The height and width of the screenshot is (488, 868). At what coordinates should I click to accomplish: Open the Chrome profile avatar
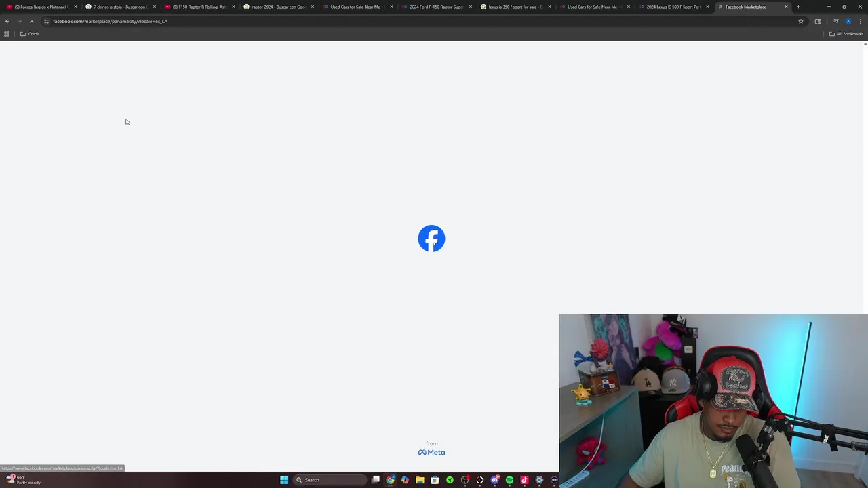click(848, 21)
